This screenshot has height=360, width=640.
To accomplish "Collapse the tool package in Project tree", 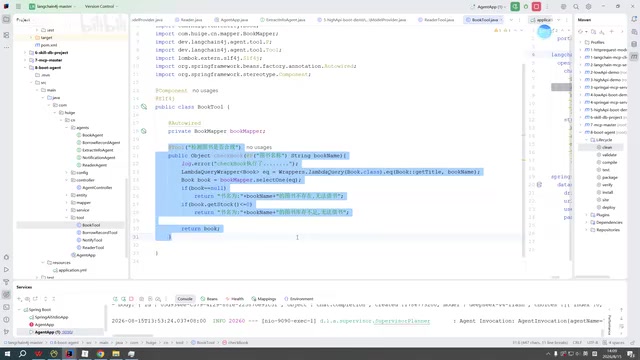I will tap(67, 218).
